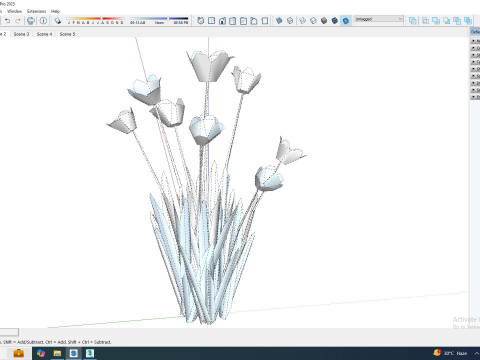
Task: Click the Measurements input box
Action: 9,332
